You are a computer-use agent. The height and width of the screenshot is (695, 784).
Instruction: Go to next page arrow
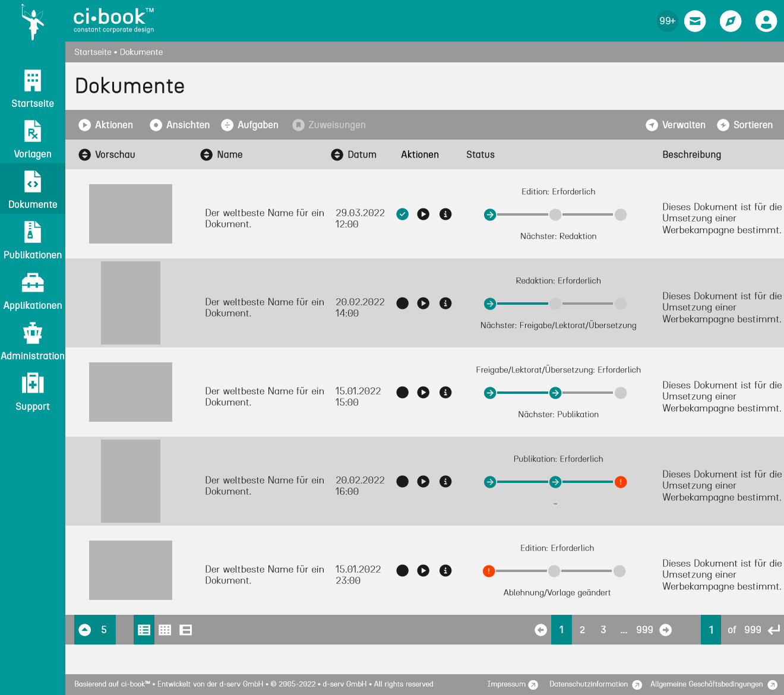pyautogui.click(x=666, y=630)
